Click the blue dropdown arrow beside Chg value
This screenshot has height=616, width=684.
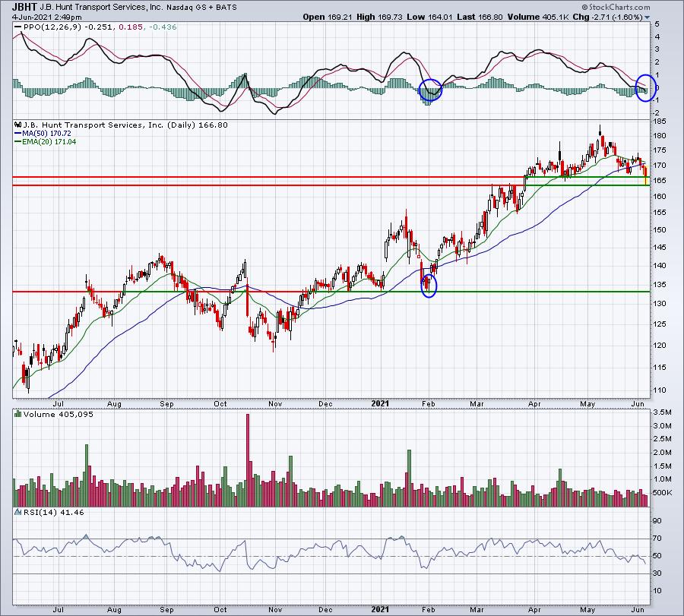click(648, 17)
